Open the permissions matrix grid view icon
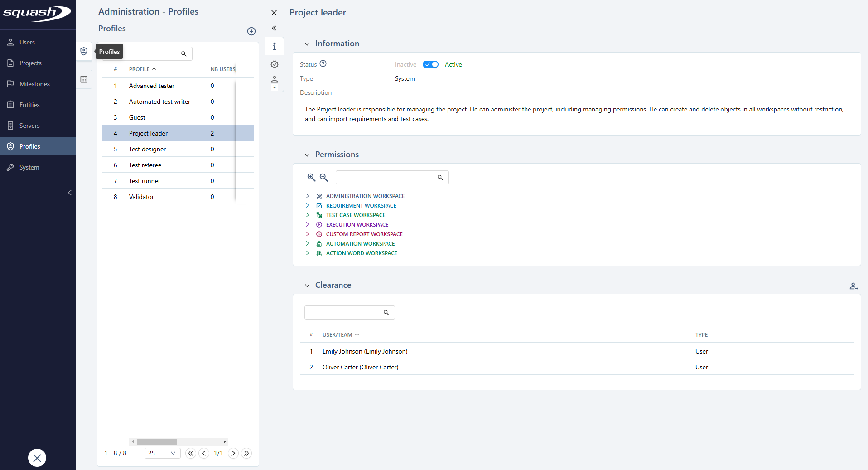This screenshot has height=470, width=868. tap(84, 79)
